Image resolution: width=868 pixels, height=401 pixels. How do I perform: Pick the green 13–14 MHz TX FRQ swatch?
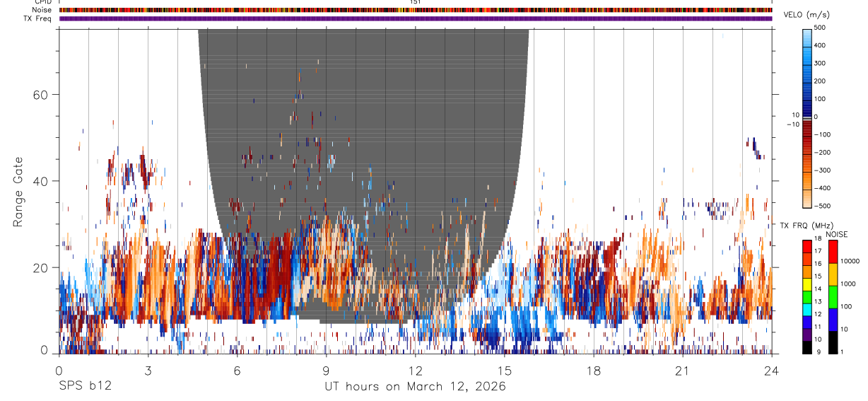tap(808, 297)
